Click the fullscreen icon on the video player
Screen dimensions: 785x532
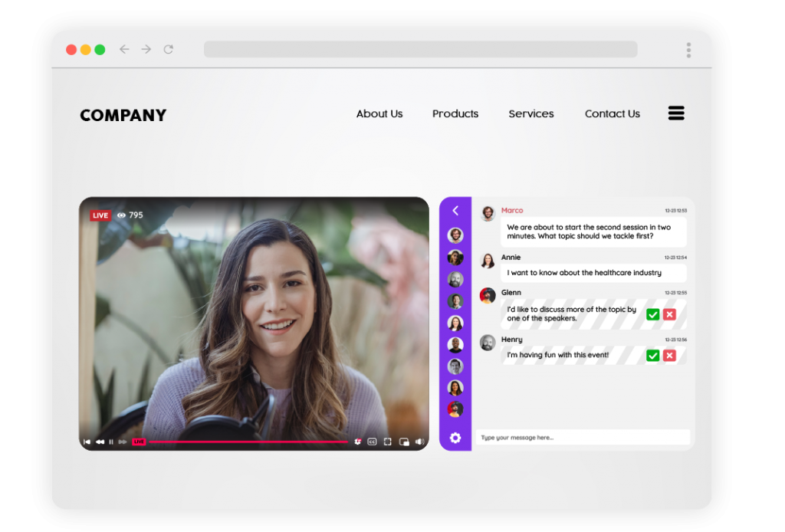coord(387,442)
